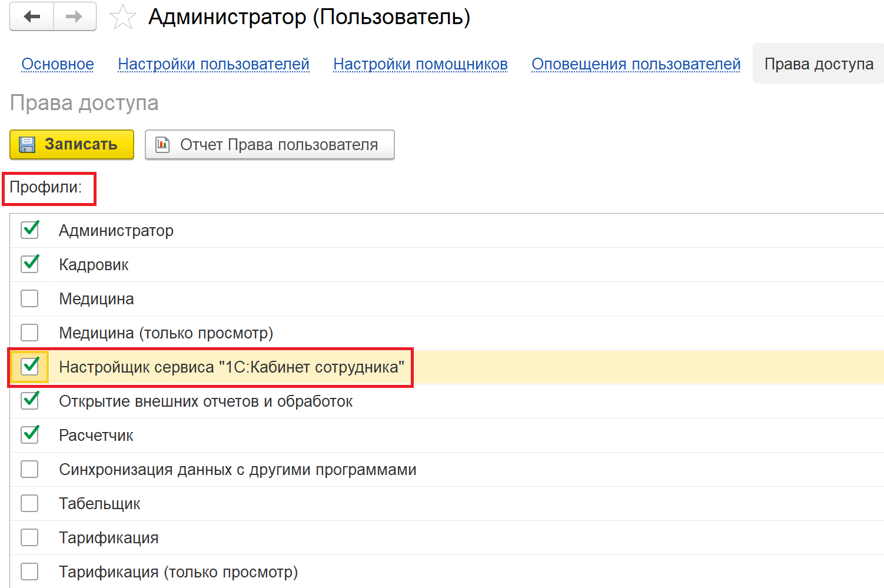Image resolution: width=884 pixels, height=588 pixels.
Task: Open the Оповещения пользователей tab
Action: [636, 64]
